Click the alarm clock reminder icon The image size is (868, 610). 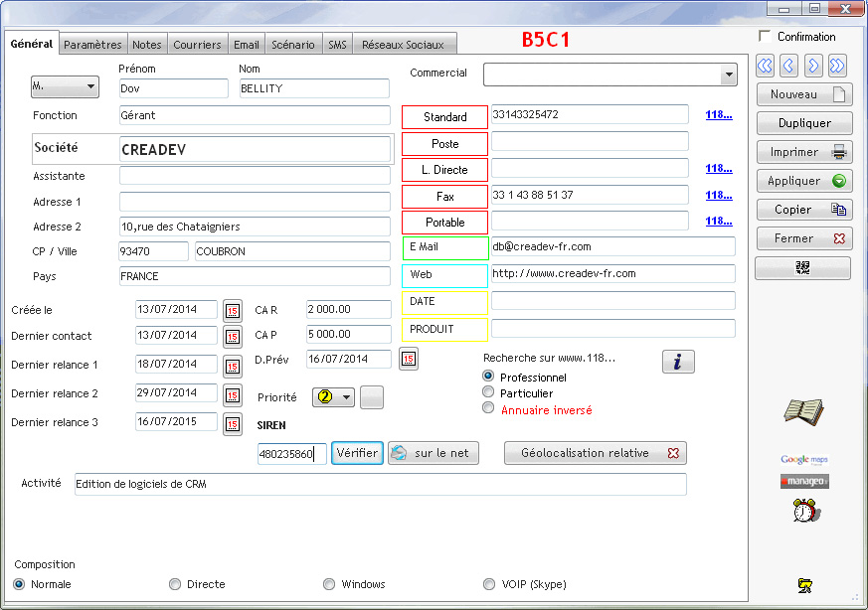(803, 511)
